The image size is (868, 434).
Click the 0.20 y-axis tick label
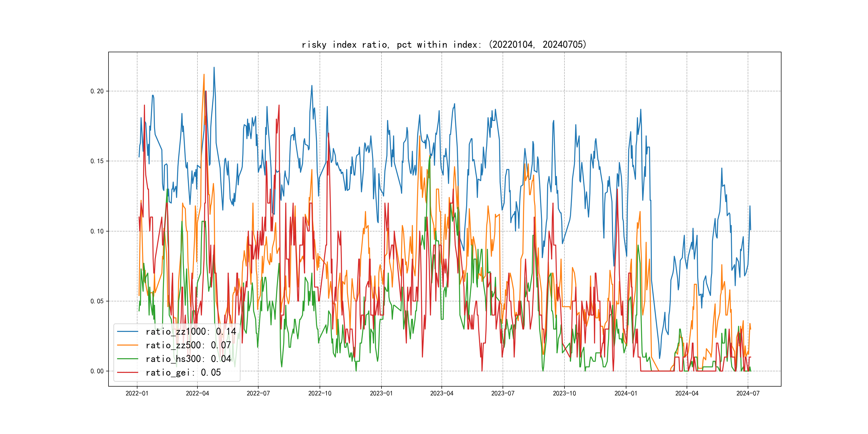click(x=97, y=91)
